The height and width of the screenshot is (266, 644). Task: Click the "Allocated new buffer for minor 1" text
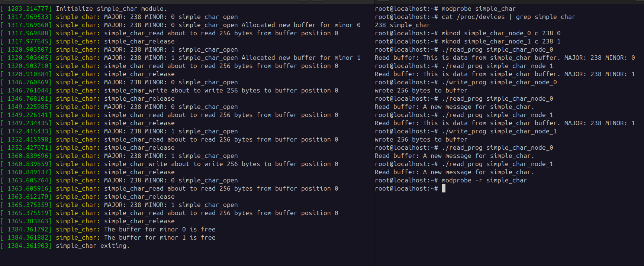[x=301, y=58]
